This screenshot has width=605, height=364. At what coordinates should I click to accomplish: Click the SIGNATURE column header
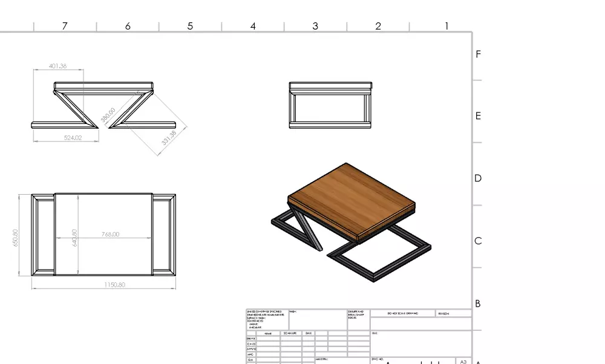click(290, 333)
